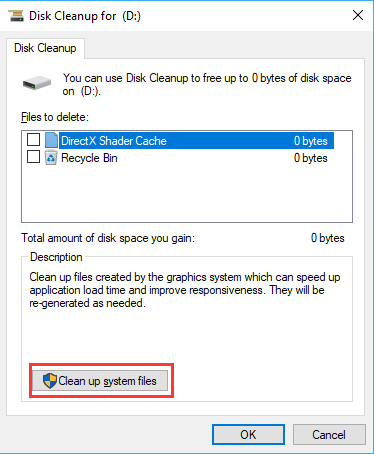Select the Disk Cleanup tab
This screenshot has width=374, height=454.
pos(45,48)
